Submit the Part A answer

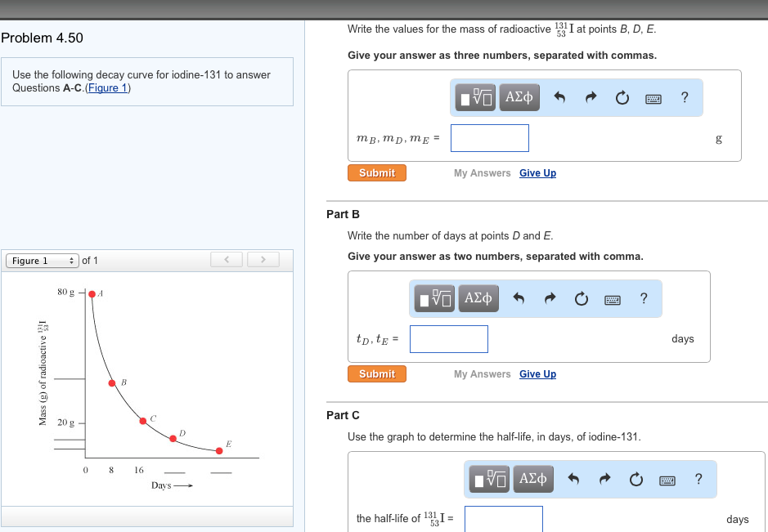click(377, 172)
